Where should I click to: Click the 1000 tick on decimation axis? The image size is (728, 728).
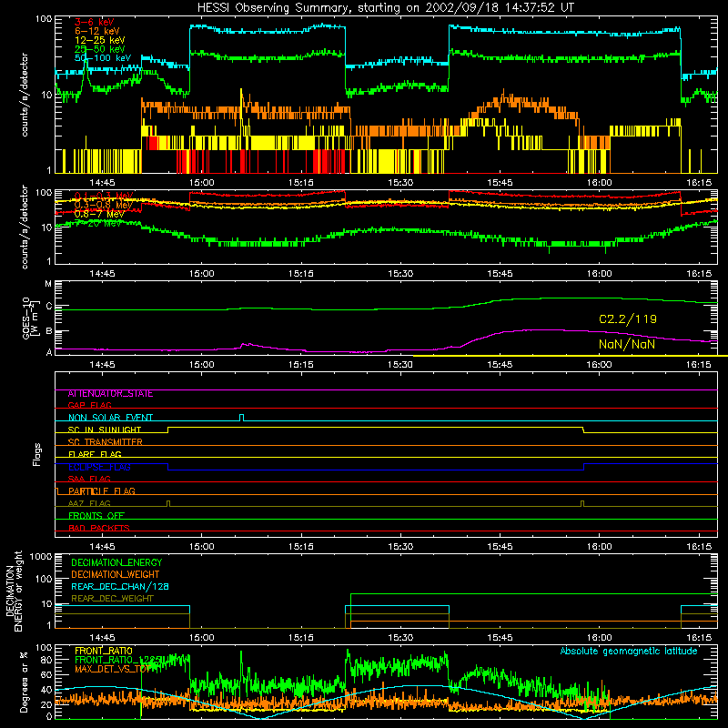coord(41,557)
